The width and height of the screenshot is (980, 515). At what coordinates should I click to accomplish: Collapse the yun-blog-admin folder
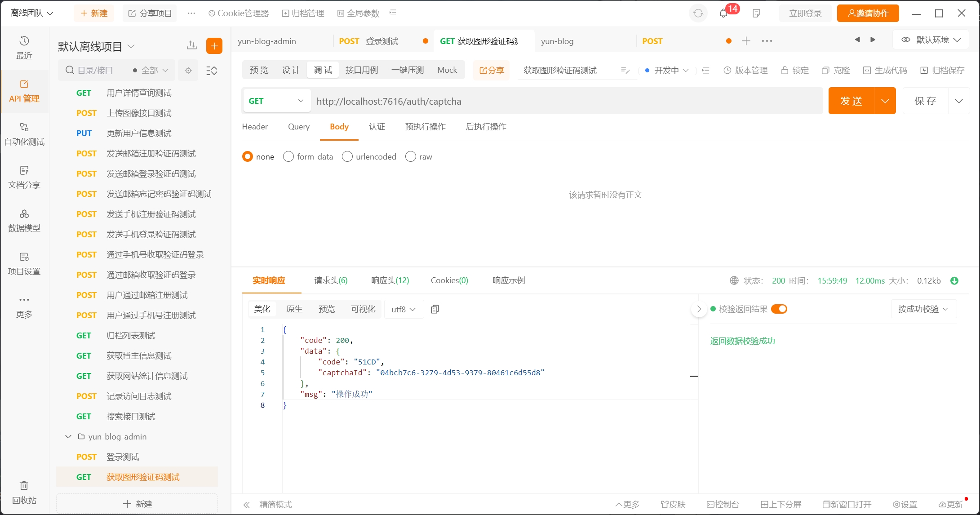tap(68, 437)
